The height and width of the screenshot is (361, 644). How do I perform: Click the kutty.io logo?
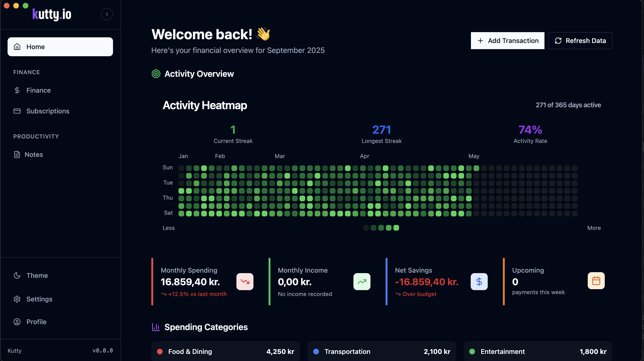(x=52, y=14)
